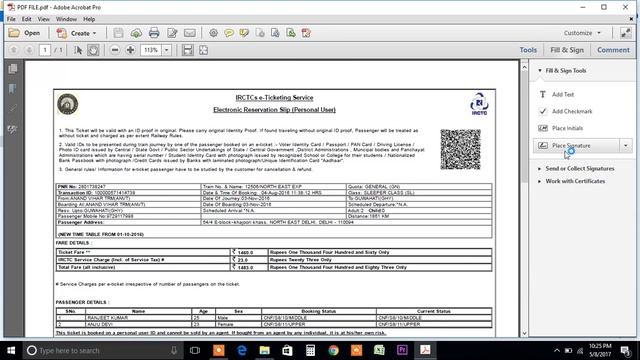Open the signatures panel icon in left sidebar
The height and width of the screenshot is (360, 640).
click(x=13, y=130)
